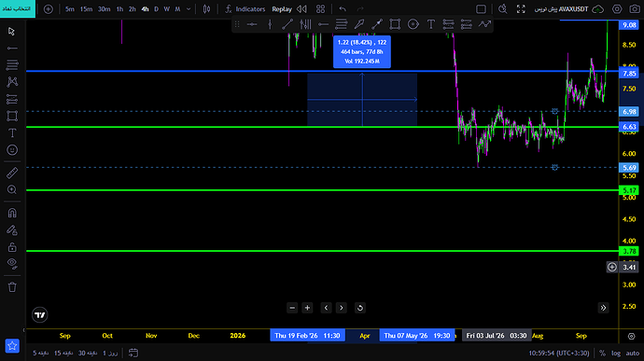Select the pattern tool in left sidebar
The width and height of the screenshot is (644, 361).
[12, 82]
